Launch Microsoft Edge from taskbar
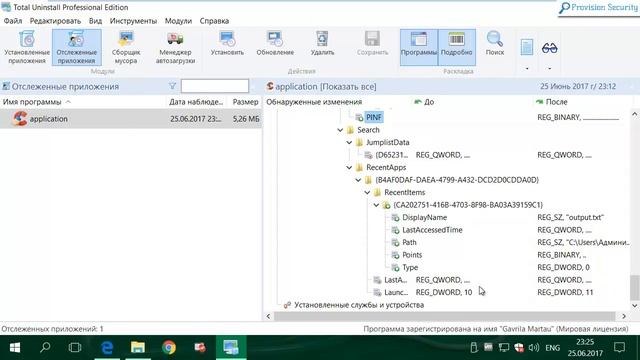Image resolution: width=640 pixels, height=360 pixels. 107,347
